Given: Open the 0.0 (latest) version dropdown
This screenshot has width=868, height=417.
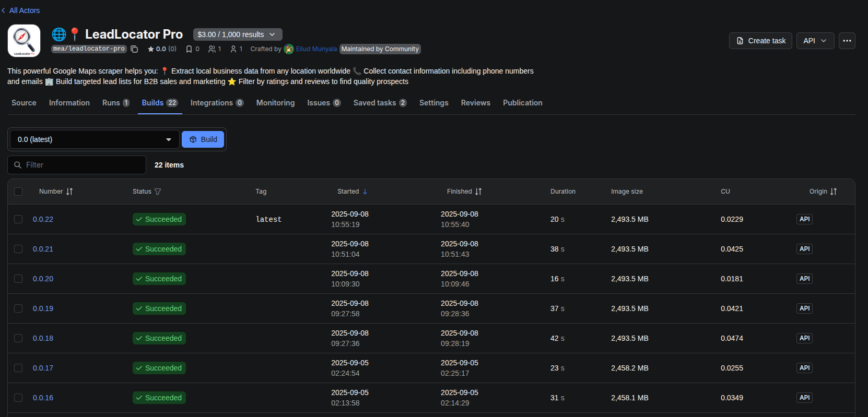Looking at the screenshot, I should 95,139.
